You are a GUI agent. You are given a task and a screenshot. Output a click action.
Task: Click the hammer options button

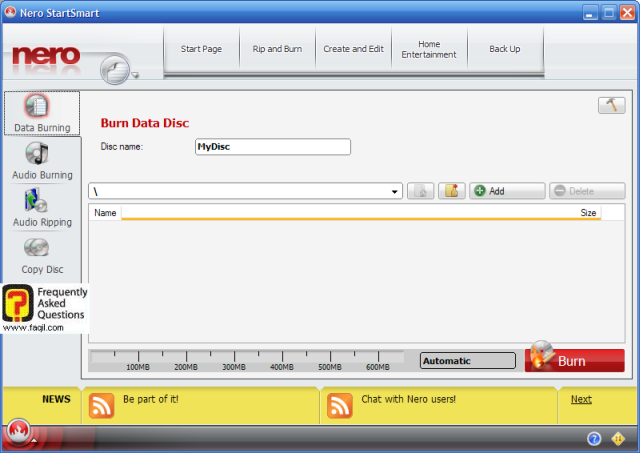tap(611, 105)
